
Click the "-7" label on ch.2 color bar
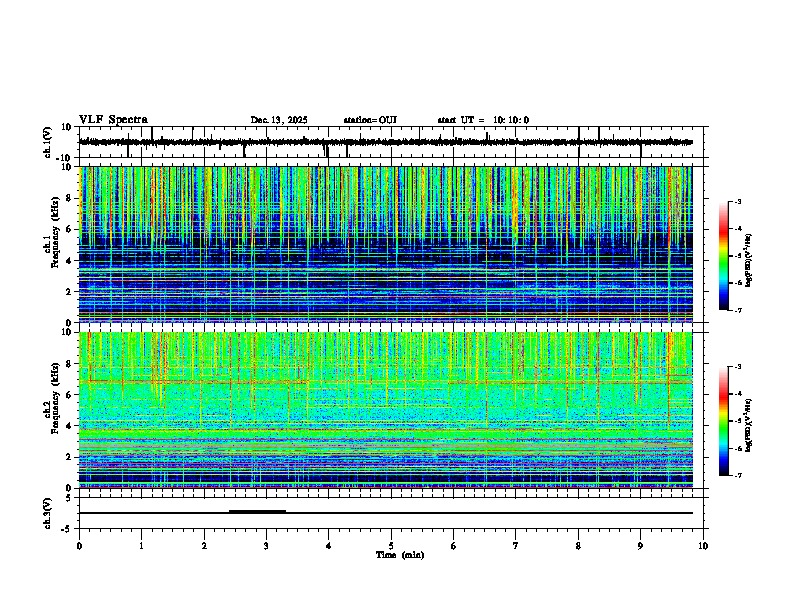click(738, 476)
